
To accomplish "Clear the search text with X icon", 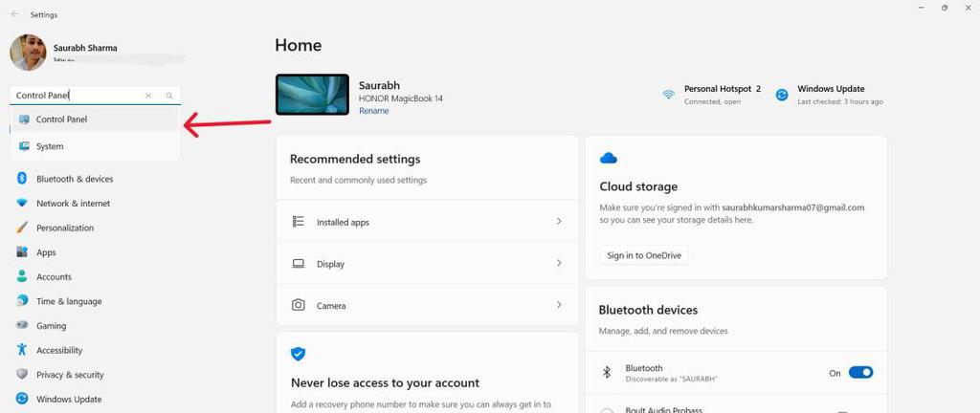I will (148, 96).
